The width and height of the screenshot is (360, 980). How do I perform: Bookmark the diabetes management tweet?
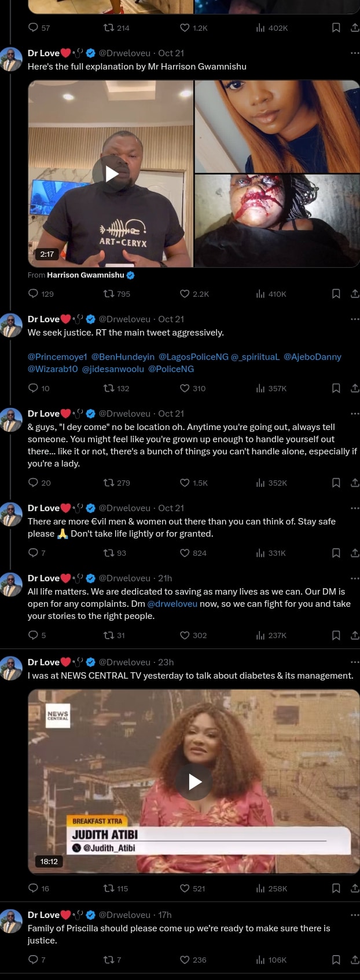(336, 888)
